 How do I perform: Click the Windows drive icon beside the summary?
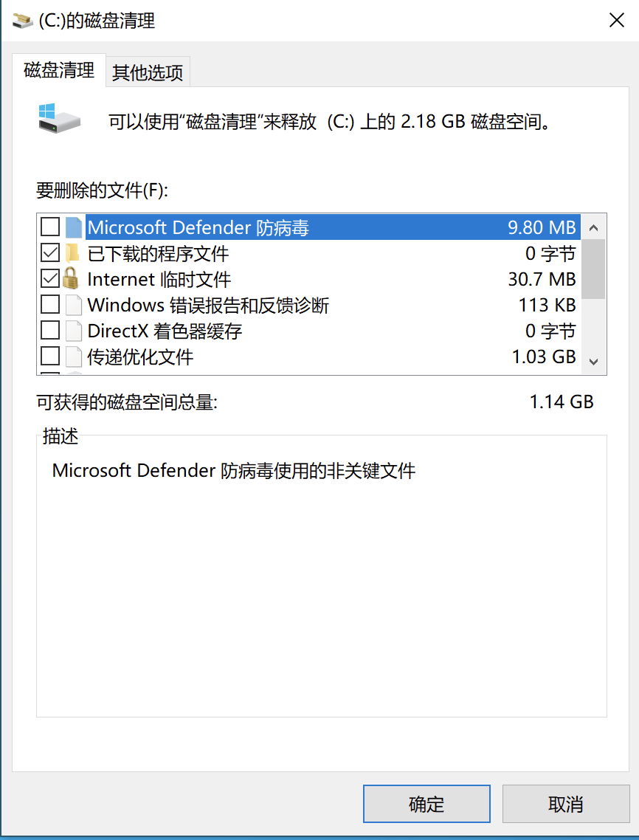pyautogui.click(x=60, y=118)
